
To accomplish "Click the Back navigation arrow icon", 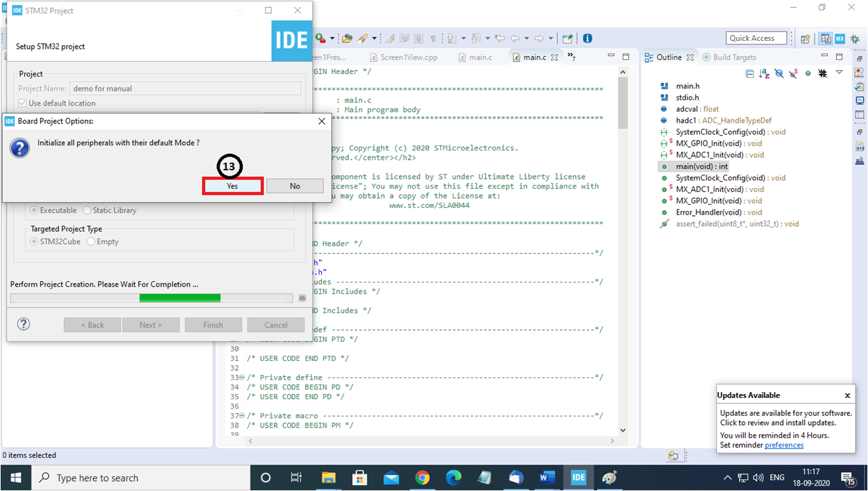I will [x=515, y=38].
